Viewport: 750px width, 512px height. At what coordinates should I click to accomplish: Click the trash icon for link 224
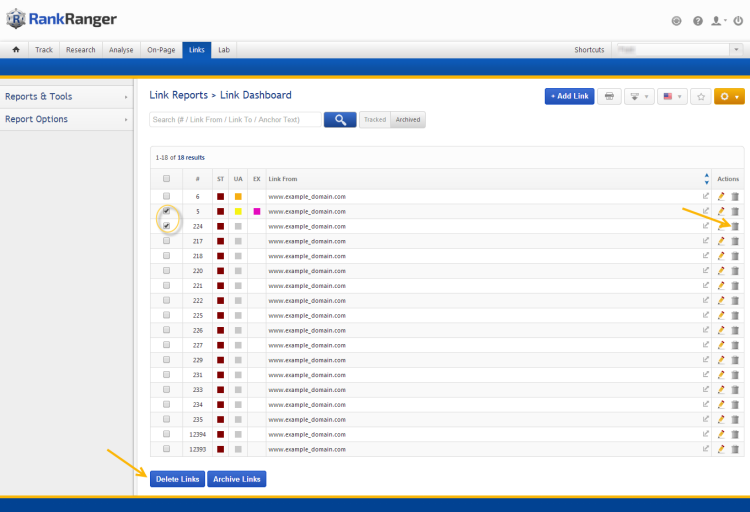(734, 226)
